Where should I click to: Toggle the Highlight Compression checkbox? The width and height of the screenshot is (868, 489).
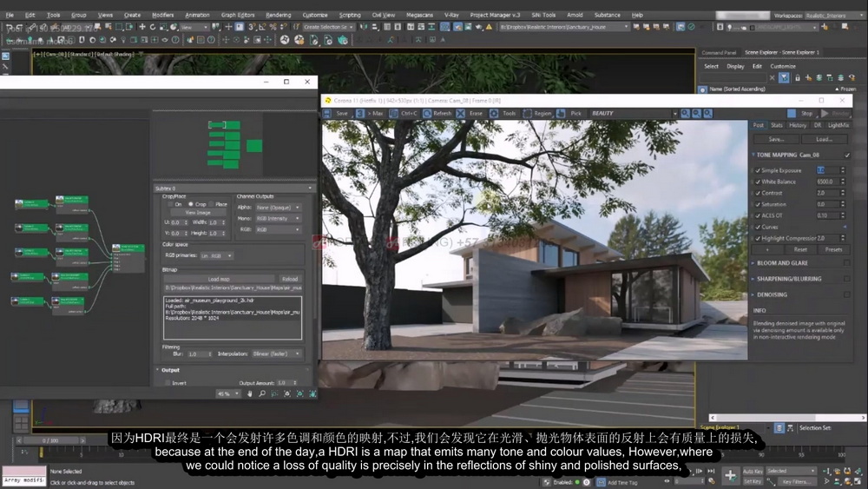758,238
